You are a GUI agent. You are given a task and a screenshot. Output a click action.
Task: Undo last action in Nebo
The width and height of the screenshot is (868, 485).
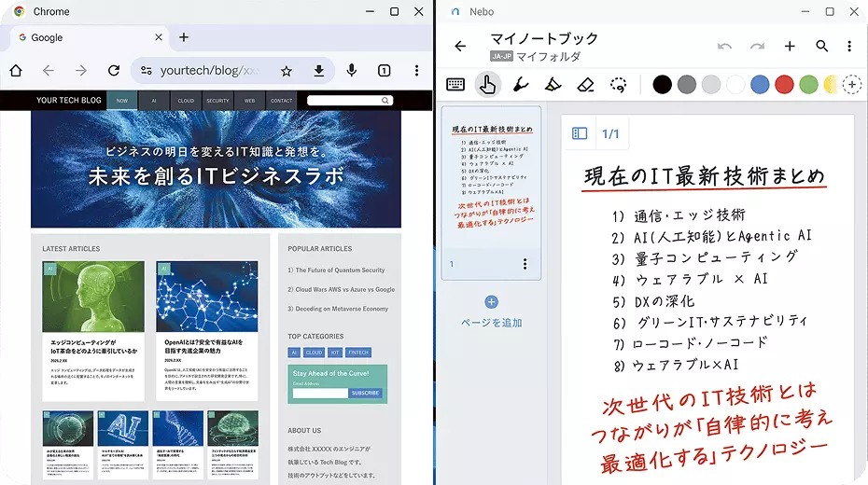click(724, 46)
